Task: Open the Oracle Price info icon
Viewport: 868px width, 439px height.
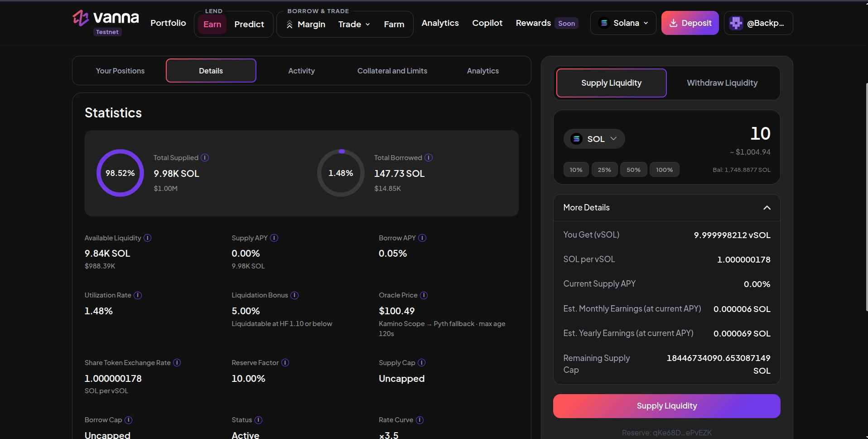Action: (424, 295)
